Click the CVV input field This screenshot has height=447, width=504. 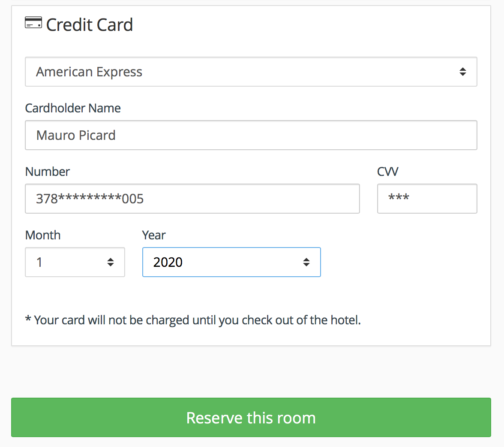pyautogui.click(x=427, y=199)
